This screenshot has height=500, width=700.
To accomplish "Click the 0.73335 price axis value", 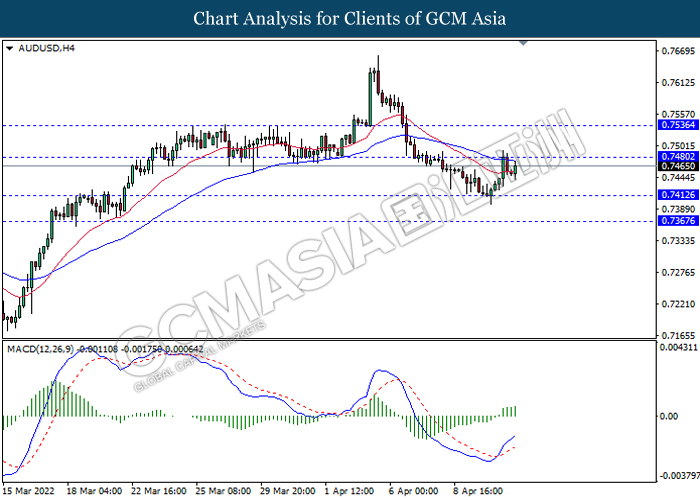I will click(x=678, y=241).
